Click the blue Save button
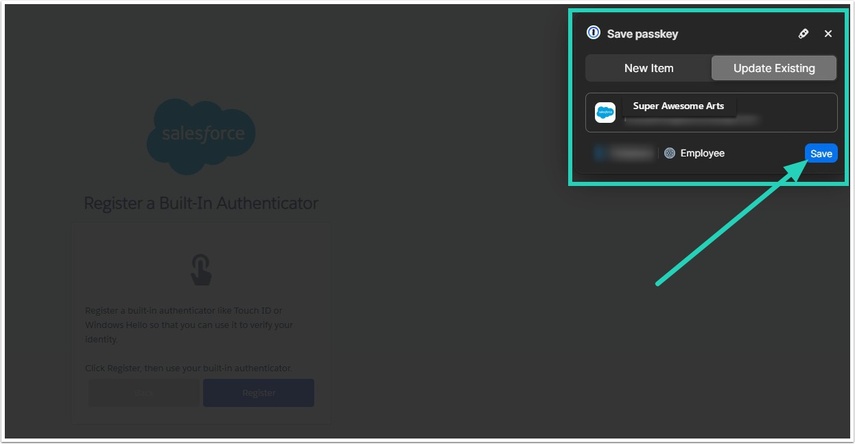 [821, 154]
